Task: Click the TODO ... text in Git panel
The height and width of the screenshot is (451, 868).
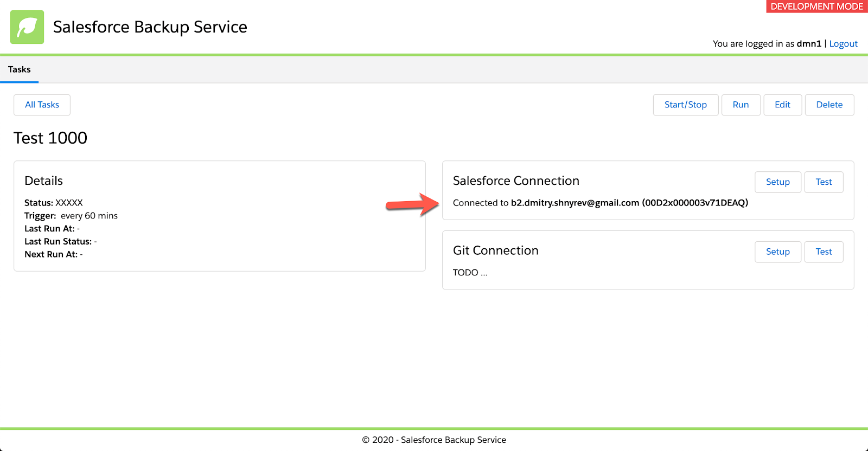Action: [x=470, y=273]
